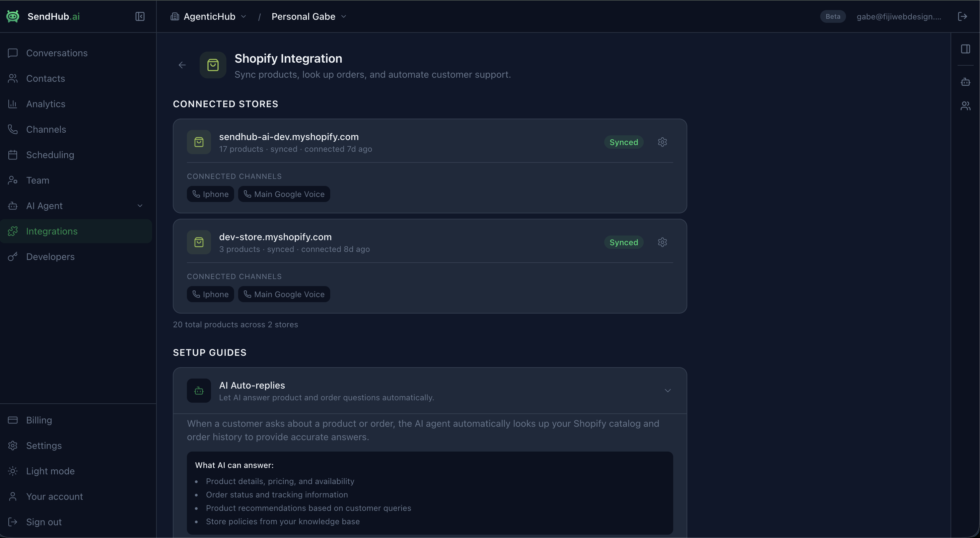Click Synced badge for sendhub-ai-dev store
Screen dimensions: 980x538
(x=624, y=142)
